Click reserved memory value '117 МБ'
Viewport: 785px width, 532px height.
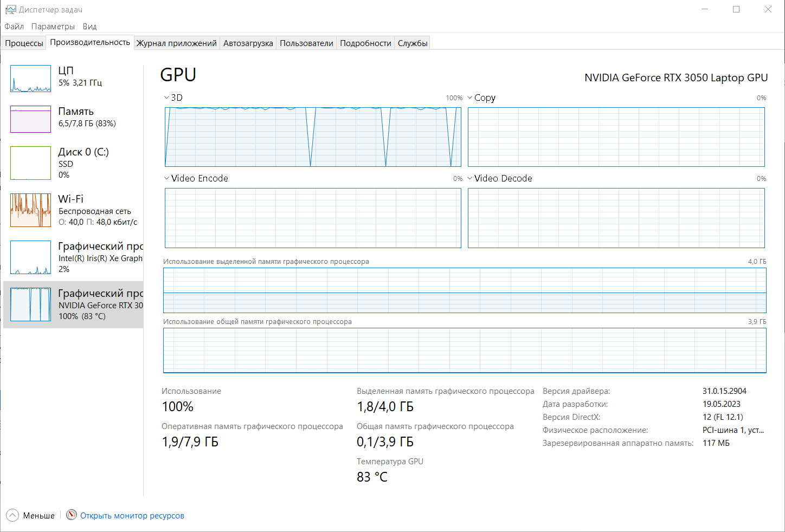[x=716, y=443]
